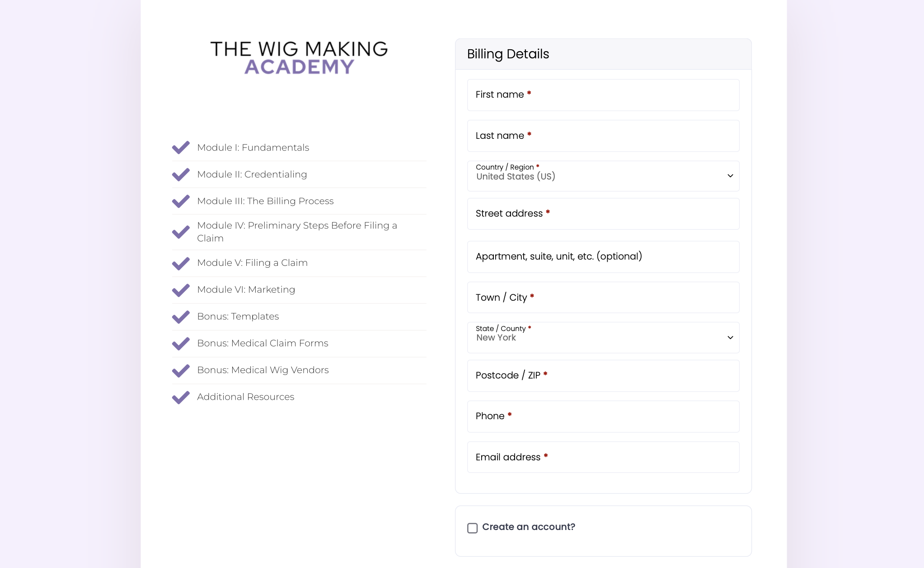Click checkmark beside Module VI: Marketing
This screenshot has height=568, width=924.
181,290
